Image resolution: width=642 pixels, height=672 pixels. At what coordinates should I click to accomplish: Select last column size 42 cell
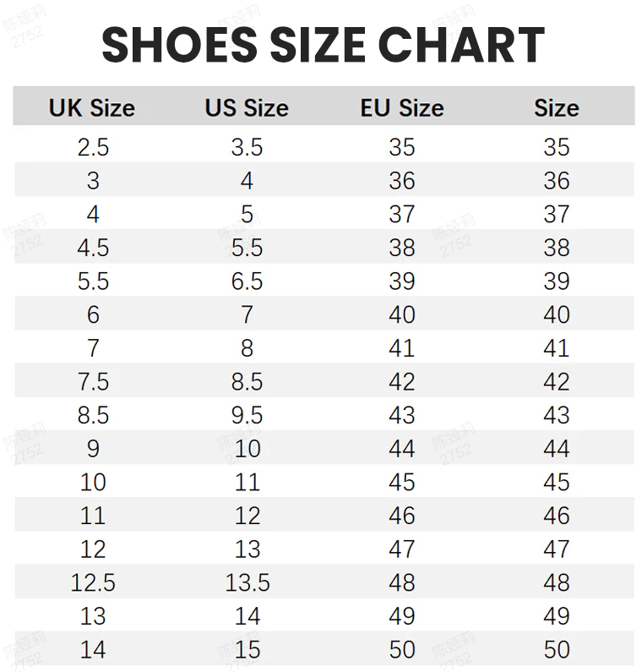(557, 381)
